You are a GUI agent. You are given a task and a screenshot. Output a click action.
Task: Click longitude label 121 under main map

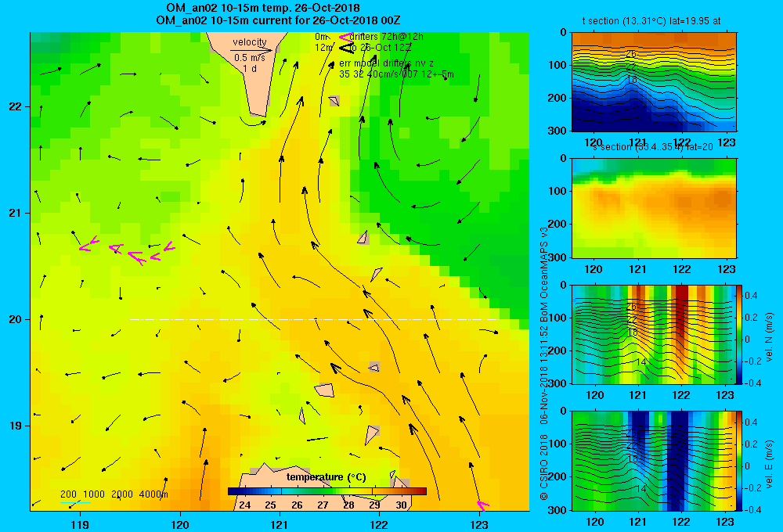point(280,524)
